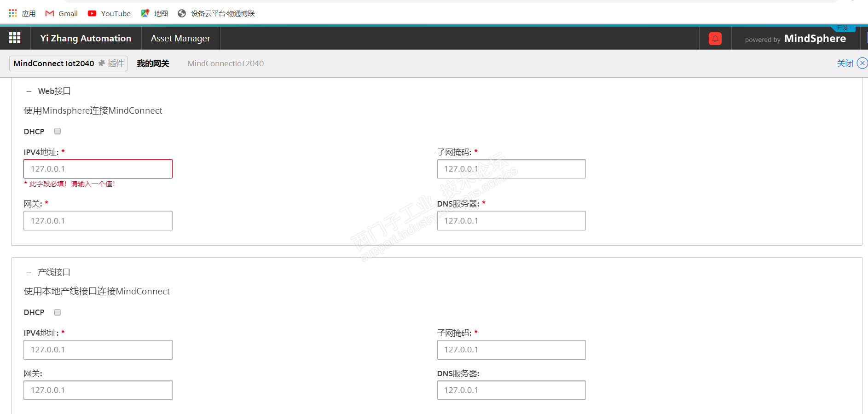Enable DHCP for the Web接口 section
This screenshot has height=414, width=868.
pos(58,131)
